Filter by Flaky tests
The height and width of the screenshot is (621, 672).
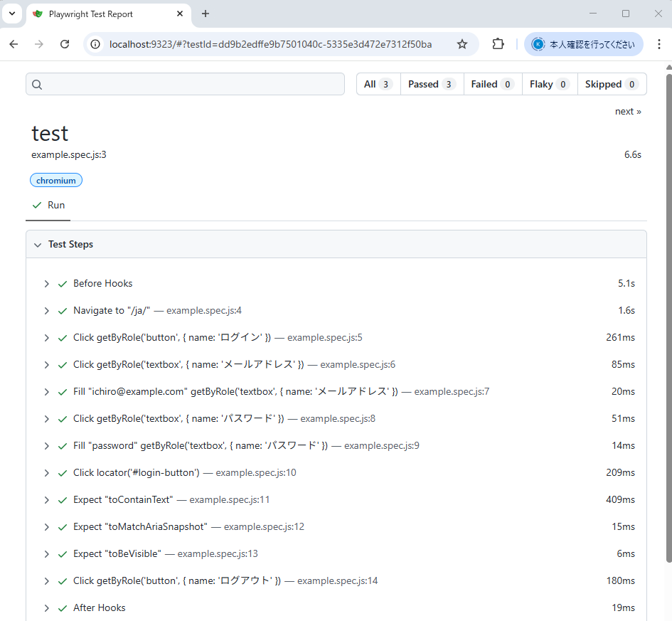[x=550, y=84]
